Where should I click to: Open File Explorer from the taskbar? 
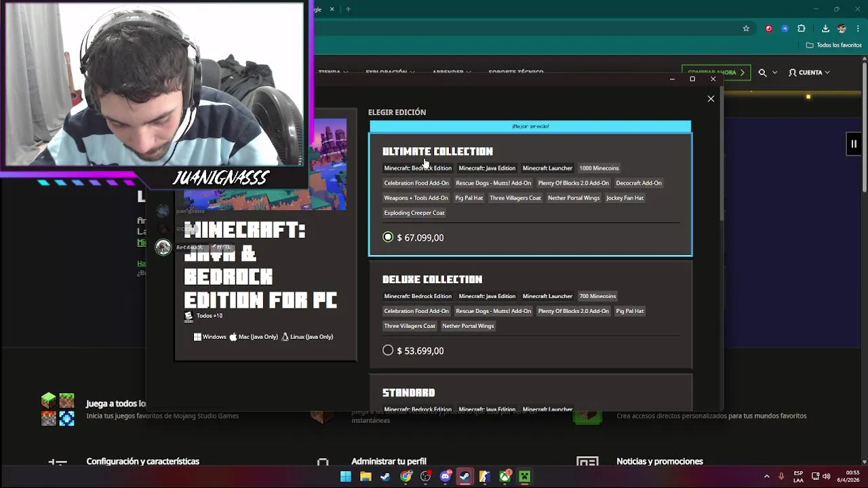[366, 476]
